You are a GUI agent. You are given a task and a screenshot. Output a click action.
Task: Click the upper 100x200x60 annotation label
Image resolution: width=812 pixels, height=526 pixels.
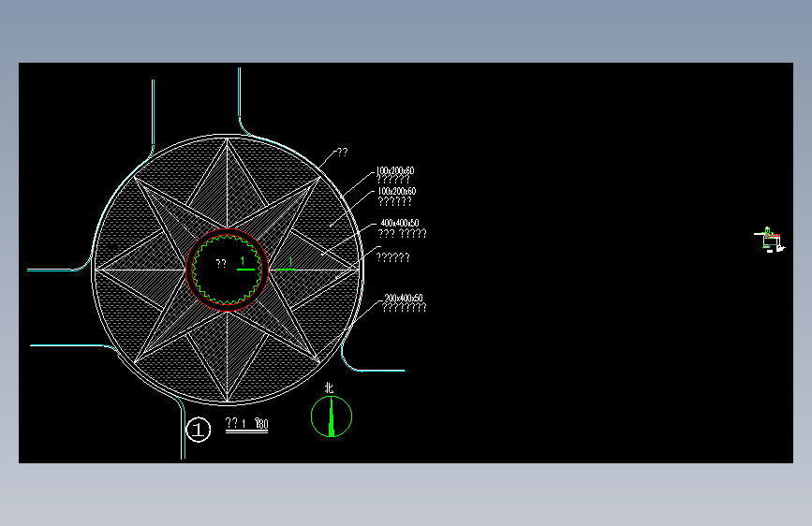[x=394, y=171]
